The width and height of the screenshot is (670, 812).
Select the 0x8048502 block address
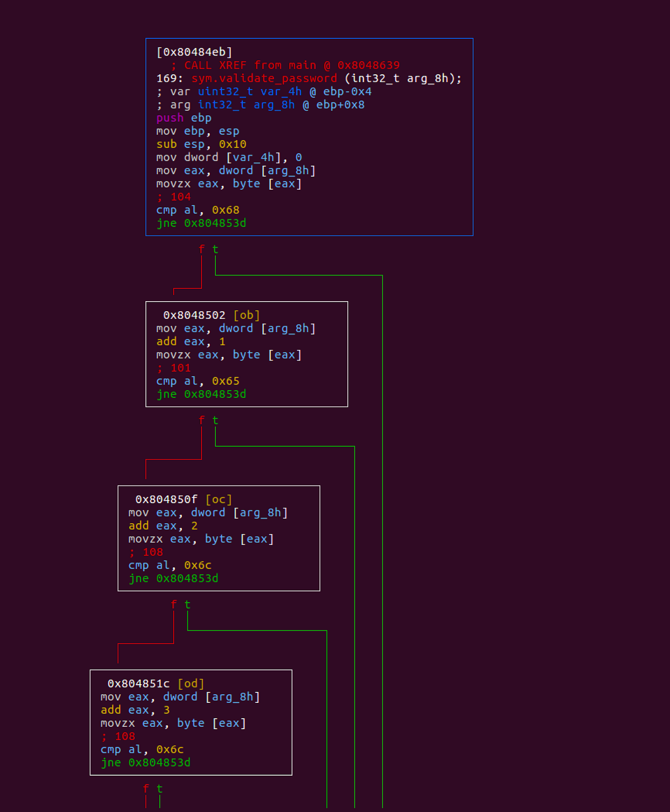194,315
